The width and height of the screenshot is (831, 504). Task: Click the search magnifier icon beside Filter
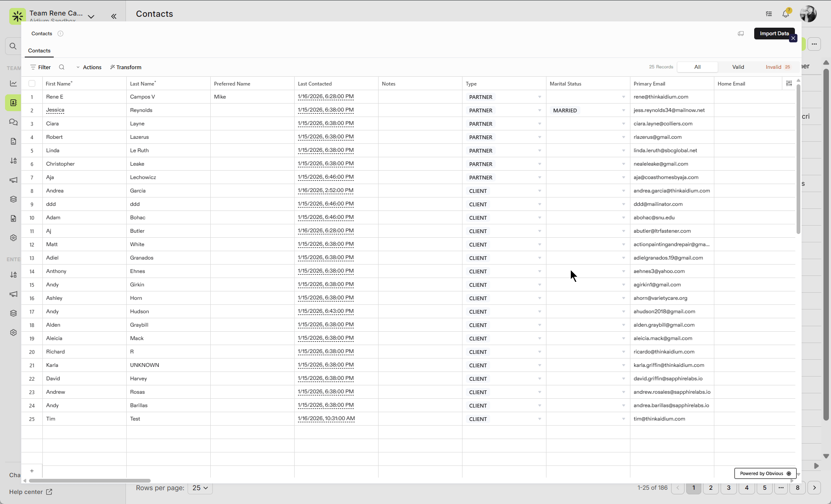(x=62, y=67)
